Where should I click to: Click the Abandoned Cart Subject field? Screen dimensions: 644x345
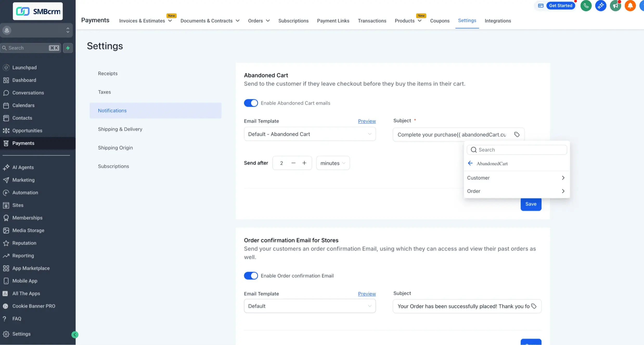pos(459,135)
